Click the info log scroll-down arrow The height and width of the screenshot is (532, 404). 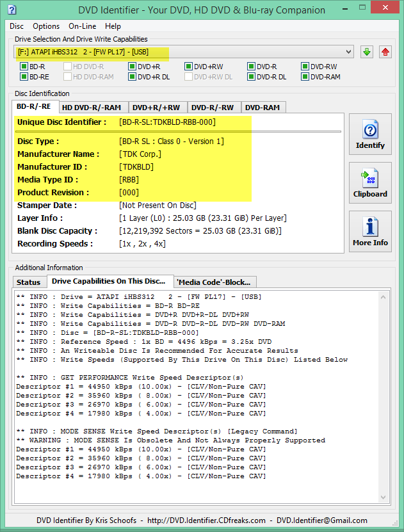(384, 497)
